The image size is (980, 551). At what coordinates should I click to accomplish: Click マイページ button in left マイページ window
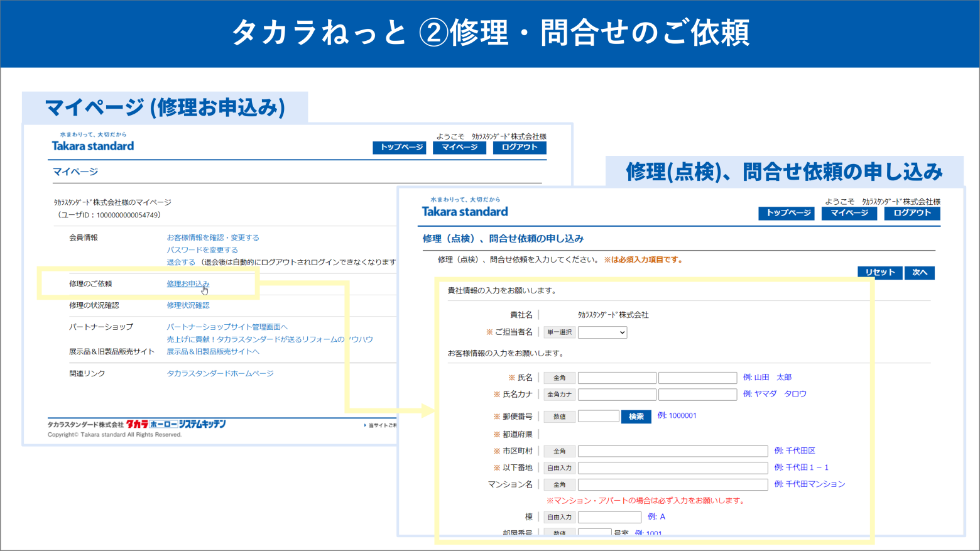(459, 148)
